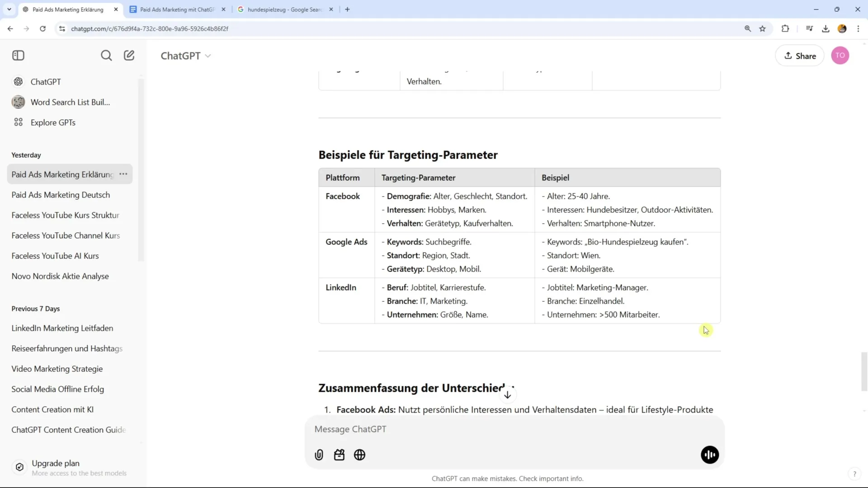
Task: Close the Paid Ads Marketing mit ChatGPT tab
Action: pyautogui.click(x=223, y=9)
